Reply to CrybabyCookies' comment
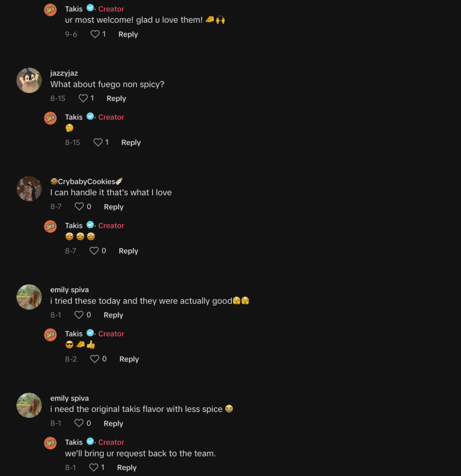This screenshot has width=461, height=476. pos(114,207)
